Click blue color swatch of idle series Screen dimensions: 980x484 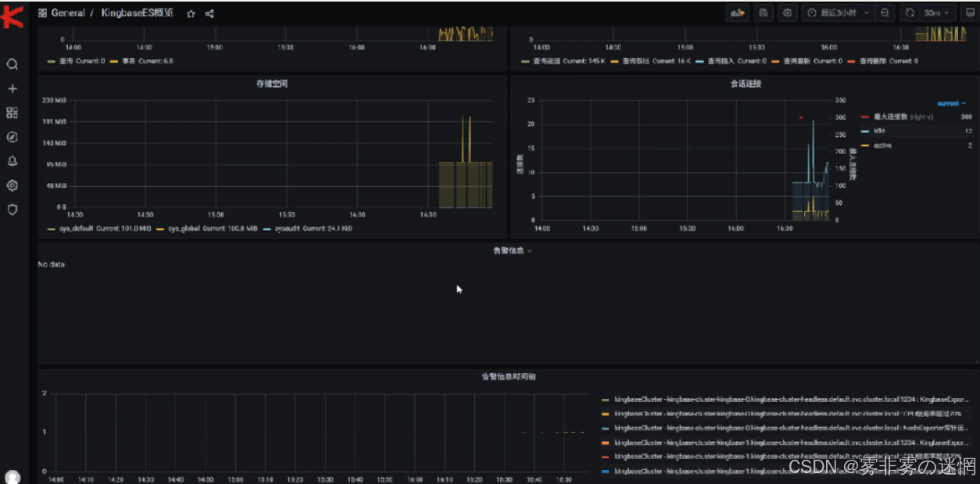(x=864, y=131)
